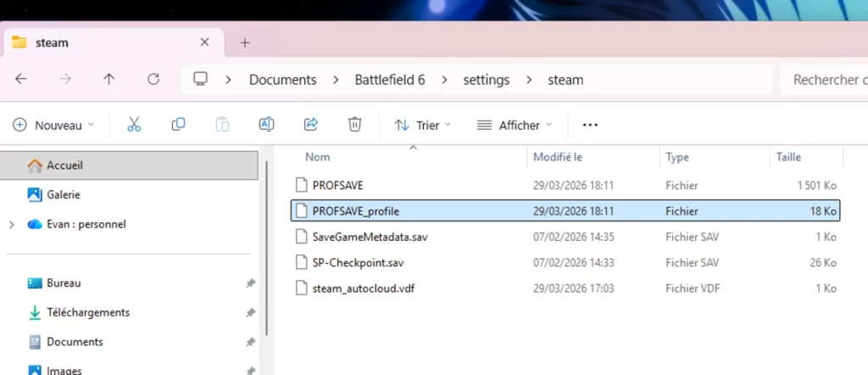This screenshot has height=375, width=868.
Task: Sort files by the Modifié le column
Action: 557,157
